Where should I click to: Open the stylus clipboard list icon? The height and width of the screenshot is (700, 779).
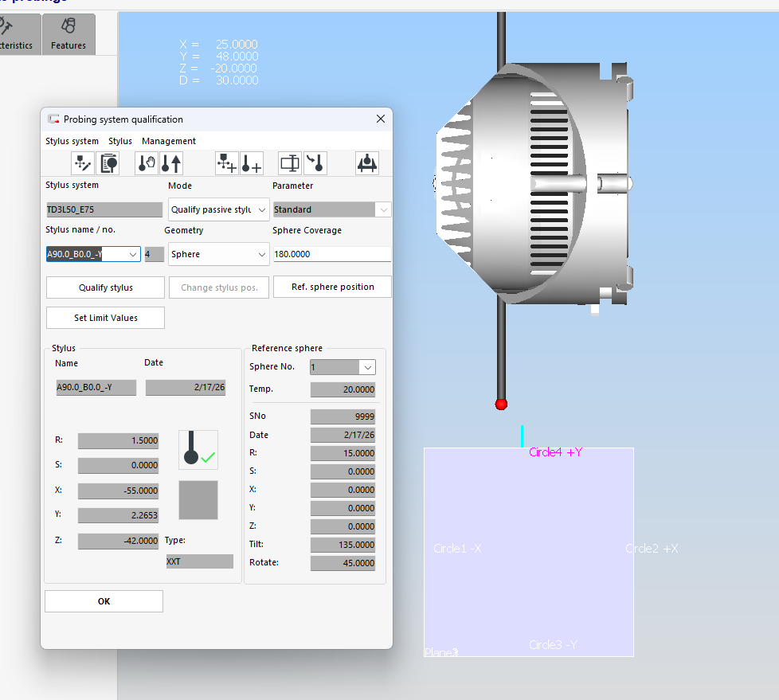tap(108, 163)
